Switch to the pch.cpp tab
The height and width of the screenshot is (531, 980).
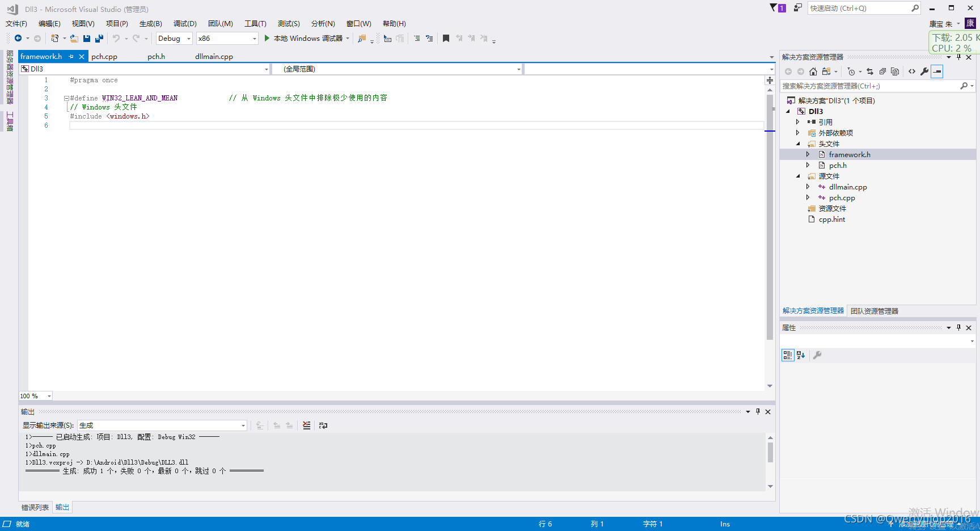[104, 56]
